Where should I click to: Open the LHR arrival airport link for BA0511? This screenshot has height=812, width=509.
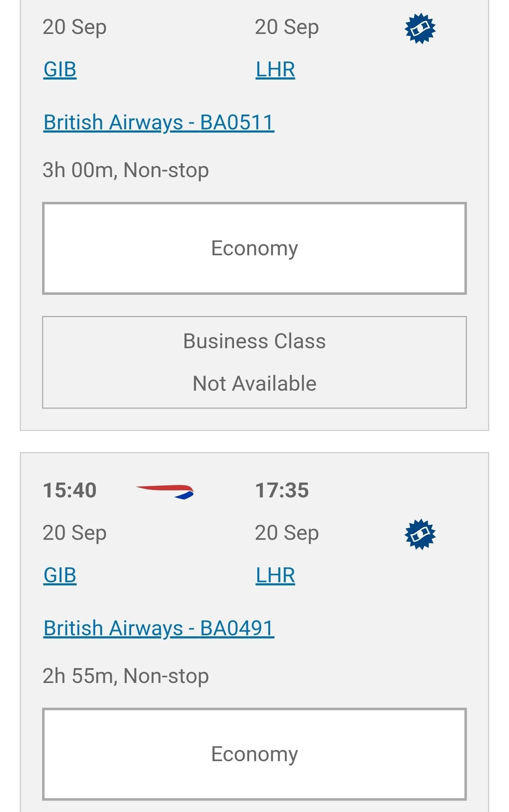pyautogui.click(x=275, y=69)
